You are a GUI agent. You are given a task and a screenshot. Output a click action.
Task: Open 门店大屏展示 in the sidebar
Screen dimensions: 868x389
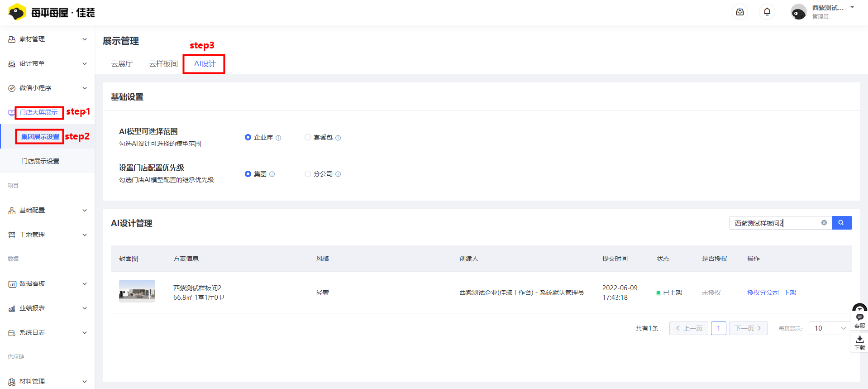click(x=38, y=112)
